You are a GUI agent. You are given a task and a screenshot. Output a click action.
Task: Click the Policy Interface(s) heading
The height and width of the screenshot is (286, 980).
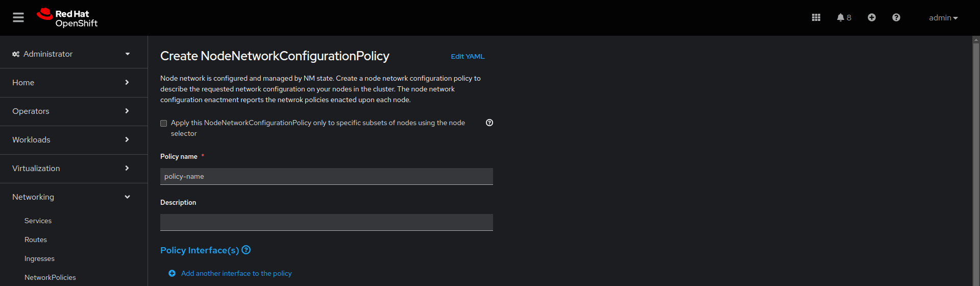tap(200, 250)
